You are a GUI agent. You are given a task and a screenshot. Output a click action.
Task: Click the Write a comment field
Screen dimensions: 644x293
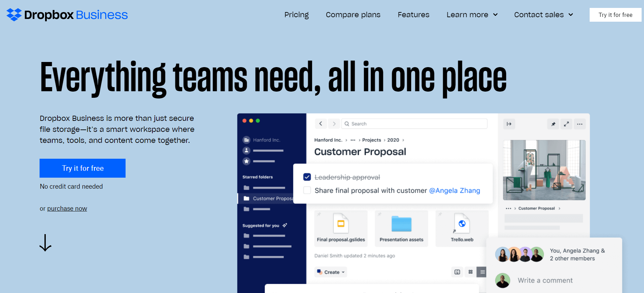(545, 280)
